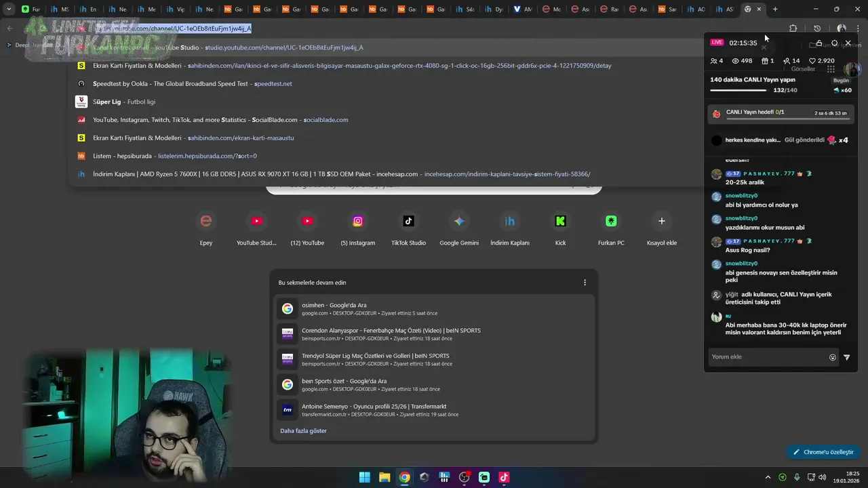
Task: Click the 132/140 live minutes progress bar
Action: point(738,90)
